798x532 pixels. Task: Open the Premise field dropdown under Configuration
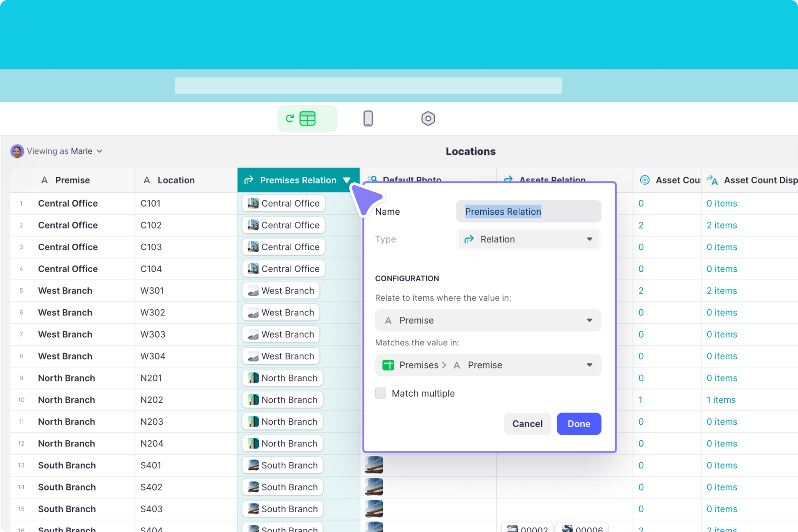(x=488, y=320)
